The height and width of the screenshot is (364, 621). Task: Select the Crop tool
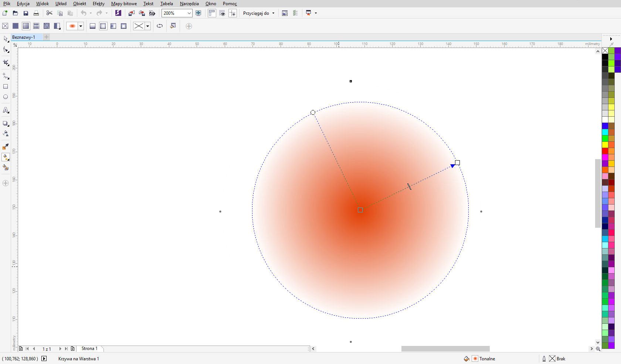click(x=6, y=63)
